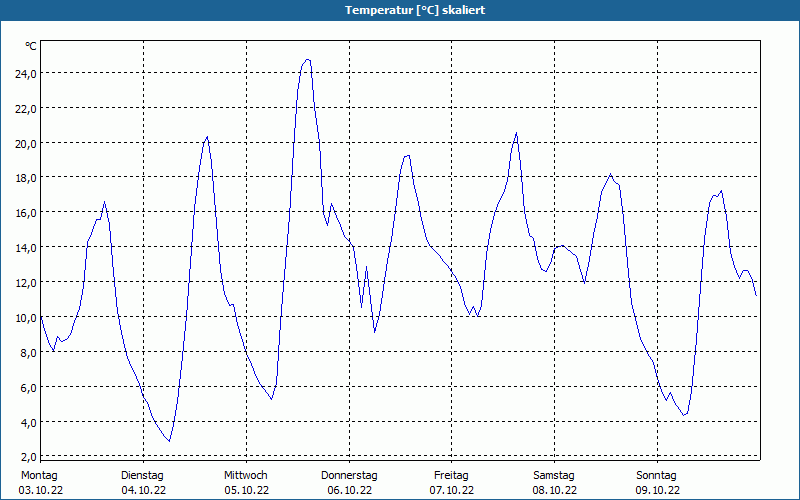Click the Freitag day label

click(x=451, y=476)
